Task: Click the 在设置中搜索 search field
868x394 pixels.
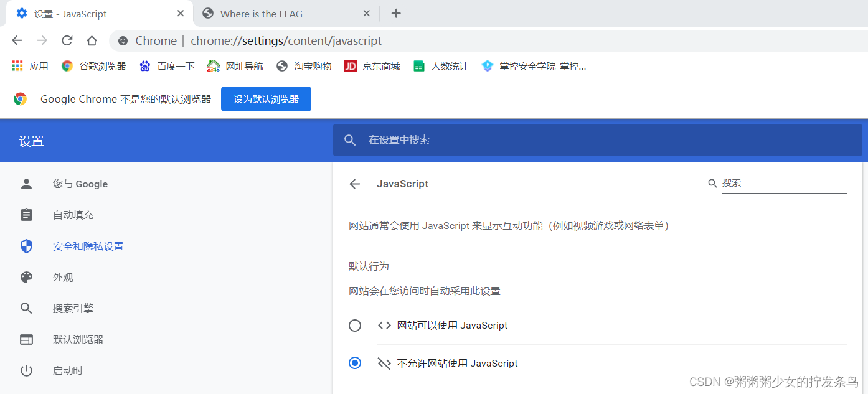Action: (x=598, y=140)
